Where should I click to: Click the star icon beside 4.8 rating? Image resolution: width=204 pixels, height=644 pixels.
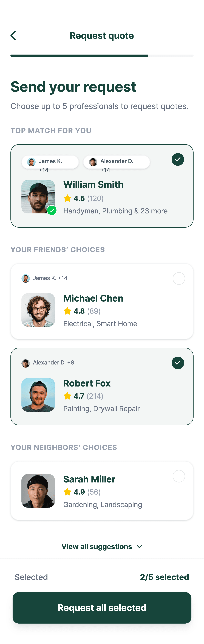coord(67,311)
